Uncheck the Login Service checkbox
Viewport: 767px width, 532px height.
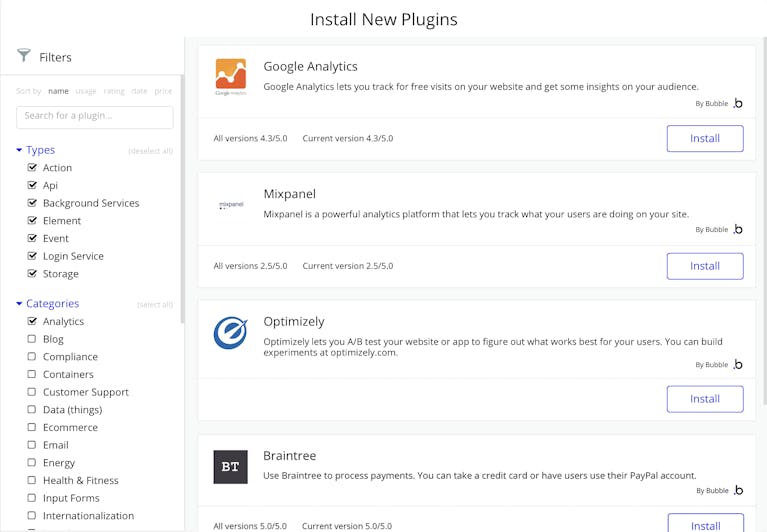[x=32, y=256]
